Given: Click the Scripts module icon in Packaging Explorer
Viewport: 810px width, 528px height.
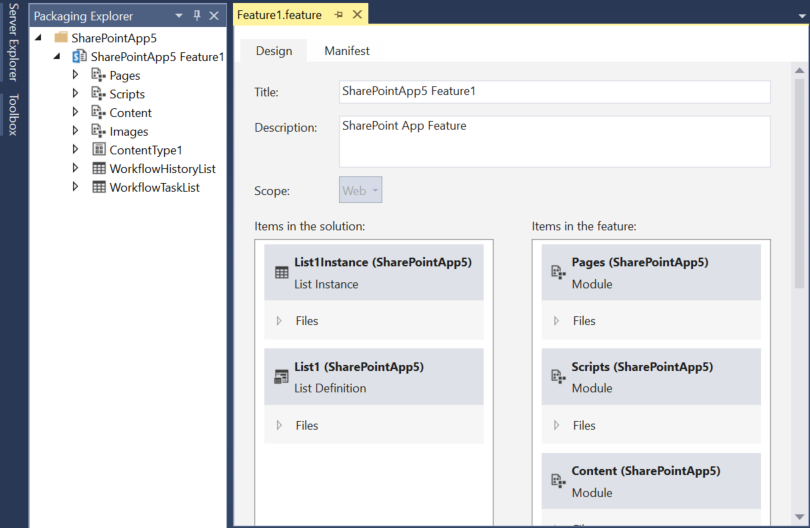Looking at the screenshot, I should pos(98,94).
